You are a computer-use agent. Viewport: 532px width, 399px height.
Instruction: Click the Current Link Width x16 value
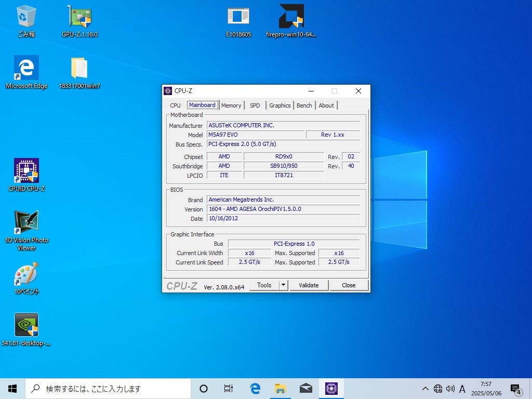[249, 253]
